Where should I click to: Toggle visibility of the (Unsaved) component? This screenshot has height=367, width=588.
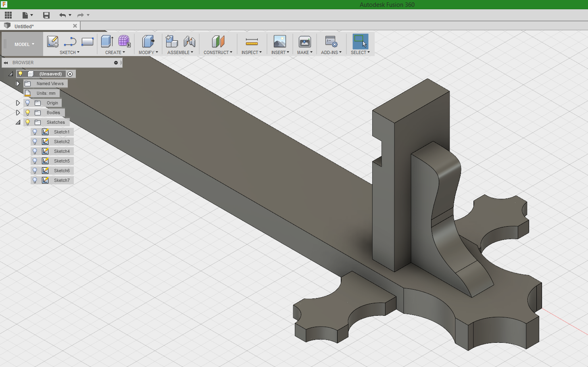coord(20,74)
